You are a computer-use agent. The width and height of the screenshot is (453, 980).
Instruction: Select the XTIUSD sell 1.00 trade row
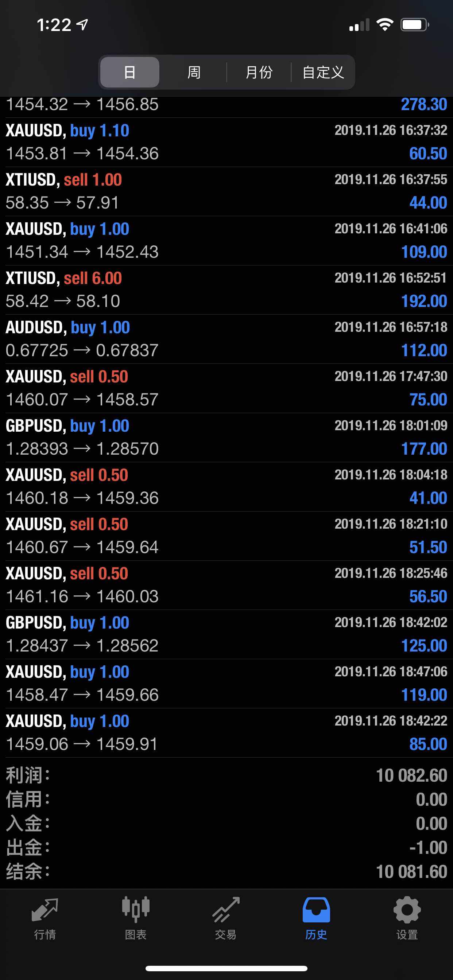(x=226, y=191)
